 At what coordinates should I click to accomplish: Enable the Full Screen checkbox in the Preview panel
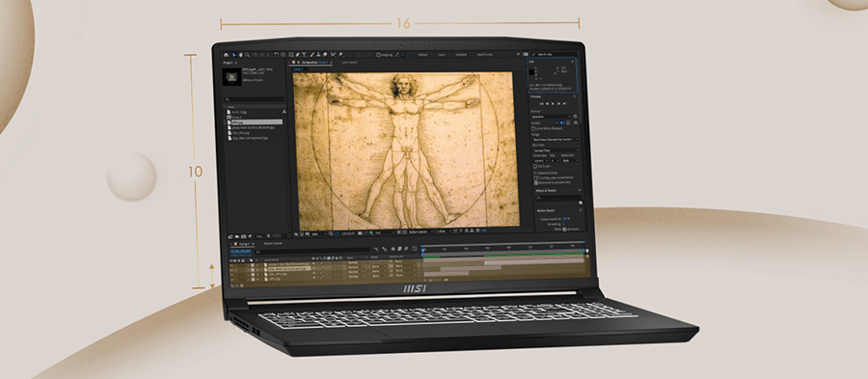(534, 166)
